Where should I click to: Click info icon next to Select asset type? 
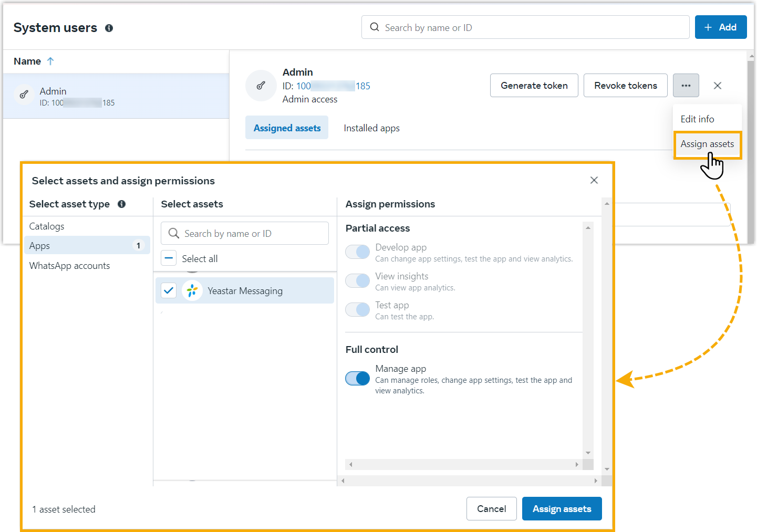pos(121,204)
